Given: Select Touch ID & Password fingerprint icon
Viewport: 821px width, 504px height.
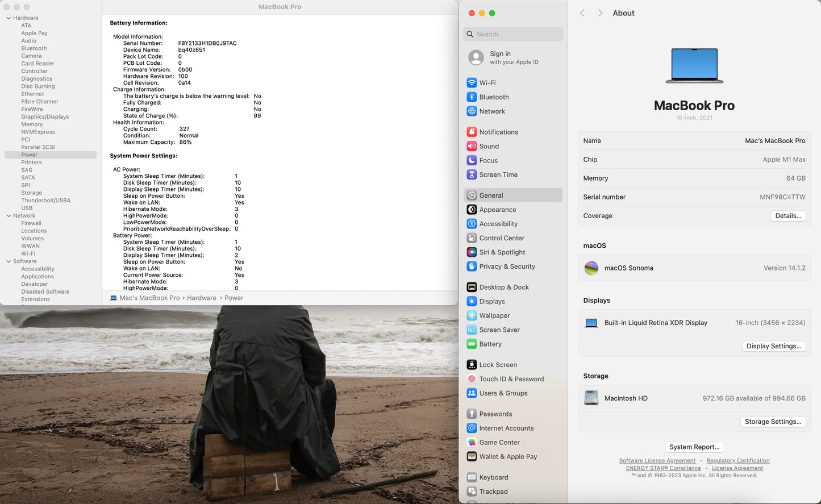Looking at the screenshot, I should (472, 379).
